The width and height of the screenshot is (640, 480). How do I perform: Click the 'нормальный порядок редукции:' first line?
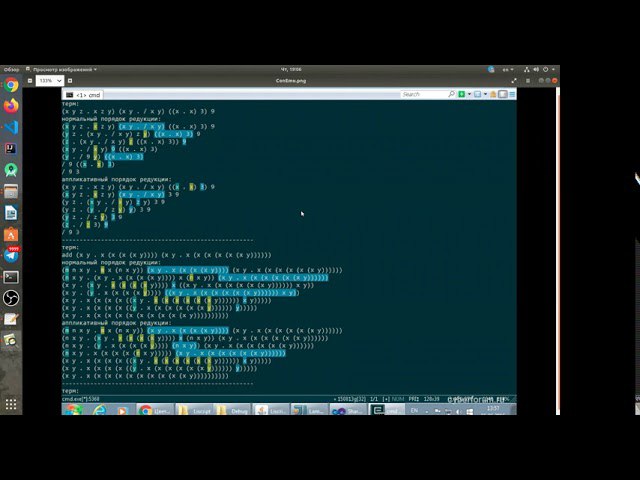[111, 119]
